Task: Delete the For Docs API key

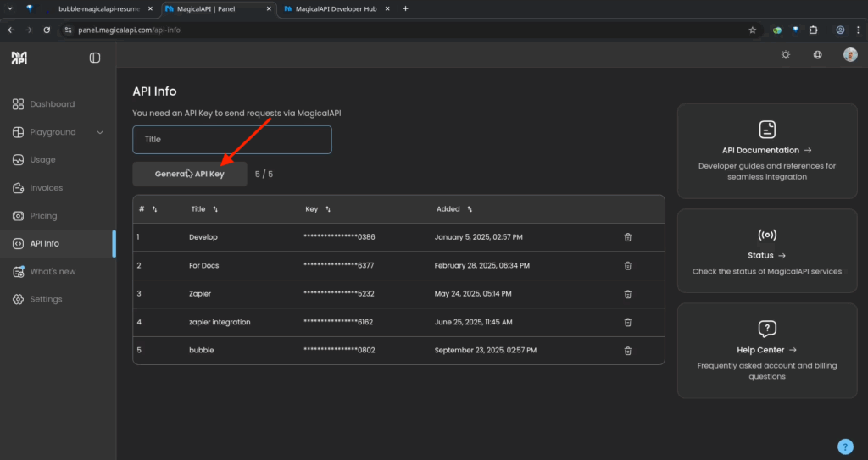Action: click(628, 266)
